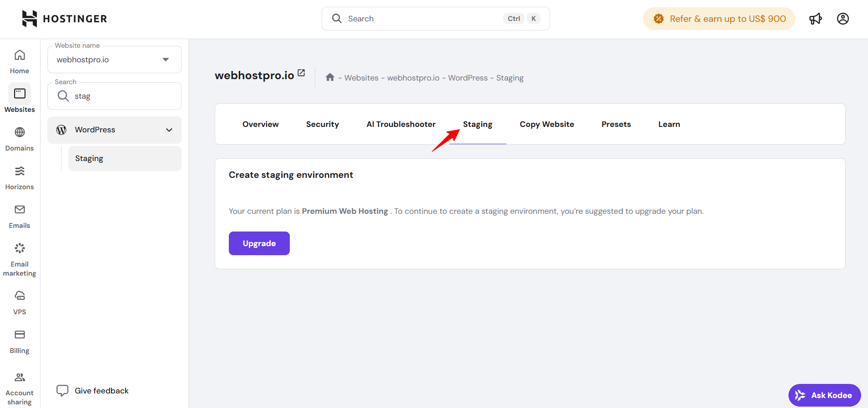
Task: Open VPS in the left sidebar
Action: coord(20,303)
